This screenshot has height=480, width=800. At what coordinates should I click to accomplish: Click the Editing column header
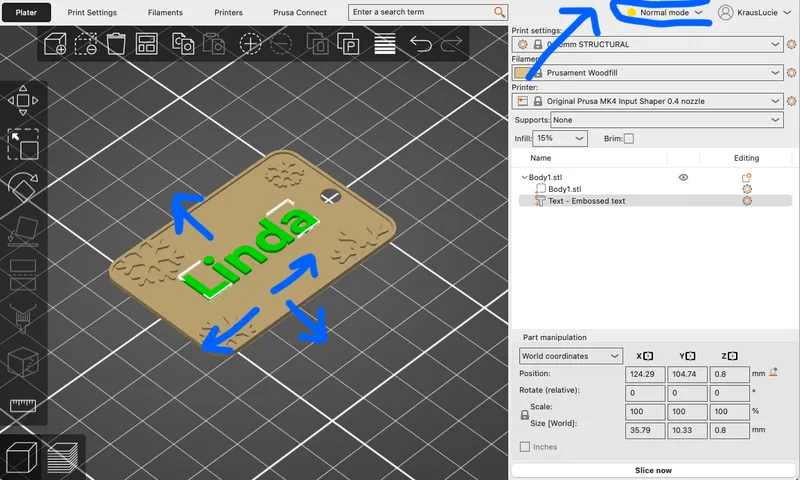point(746,158)
